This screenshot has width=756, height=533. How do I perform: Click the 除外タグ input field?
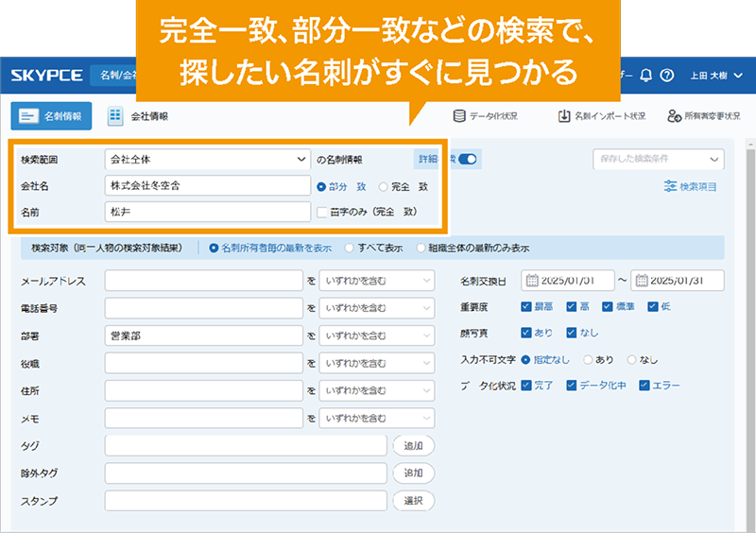246,473
